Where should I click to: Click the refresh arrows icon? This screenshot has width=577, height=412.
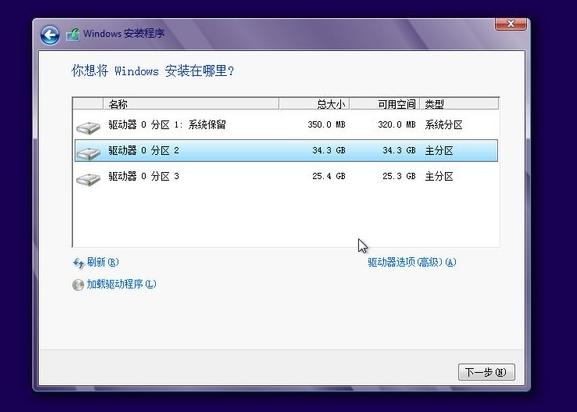pos(78,263)
